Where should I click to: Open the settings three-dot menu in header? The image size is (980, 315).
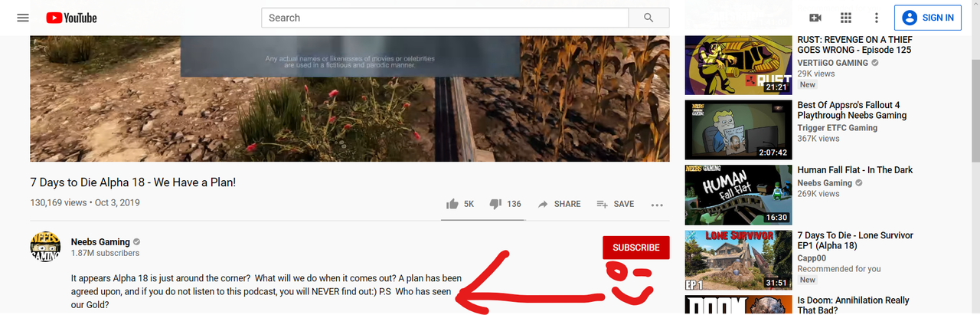click(877, 18)
